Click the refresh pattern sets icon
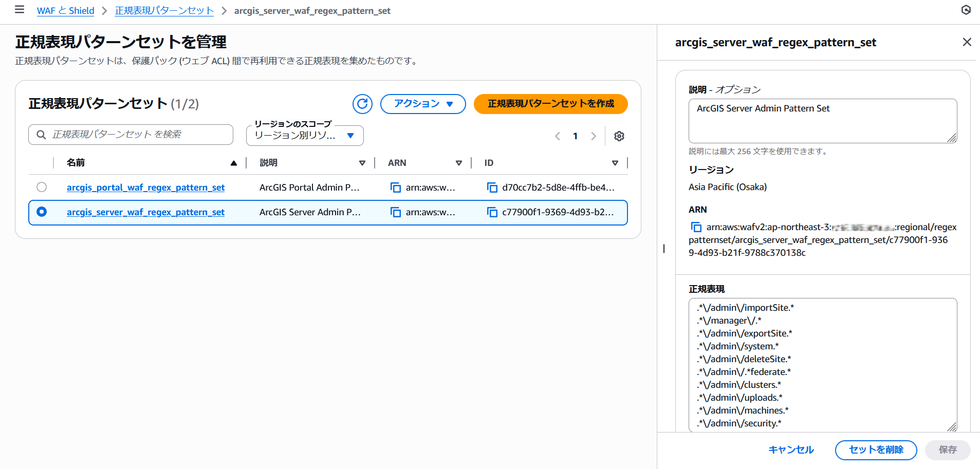This screenshot has height=469, width=980. 362,104
